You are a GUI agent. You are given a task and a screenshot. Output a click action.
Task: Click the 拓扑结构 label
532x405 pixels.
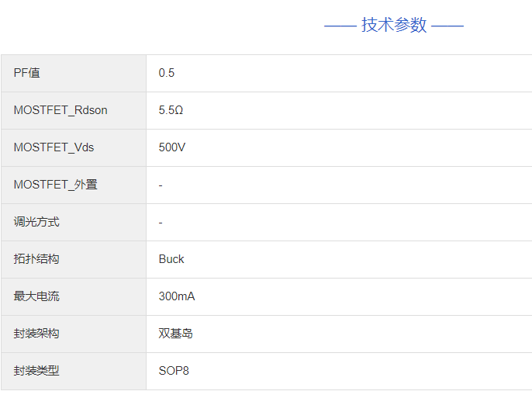pyautogui.click(x=36, y=259)
